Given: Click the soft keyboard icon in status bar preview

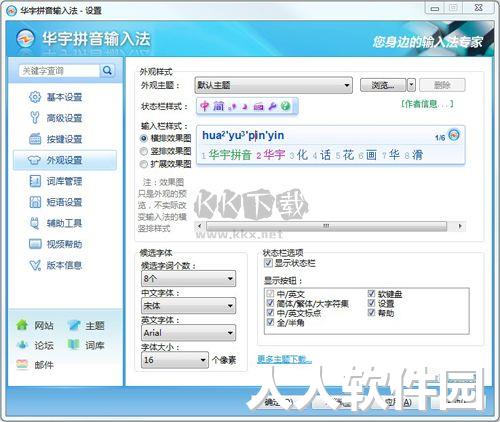Looking at the screenshot, I should coord(258,107).
